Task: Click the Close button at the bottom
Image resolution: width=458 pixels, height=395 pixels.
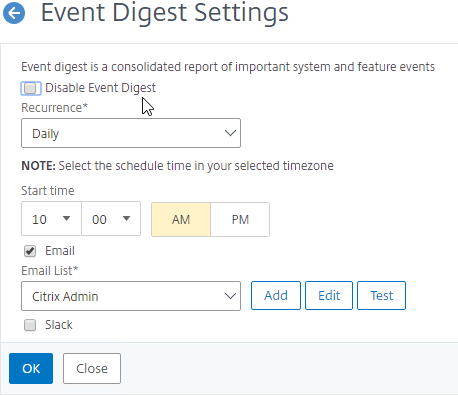Action: [92, 368]
